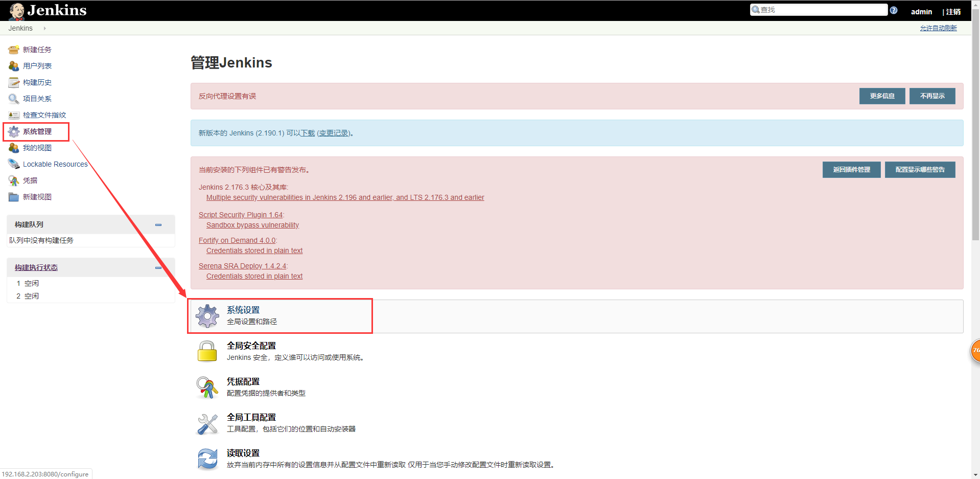Focus the 查找 search input field

819,10
